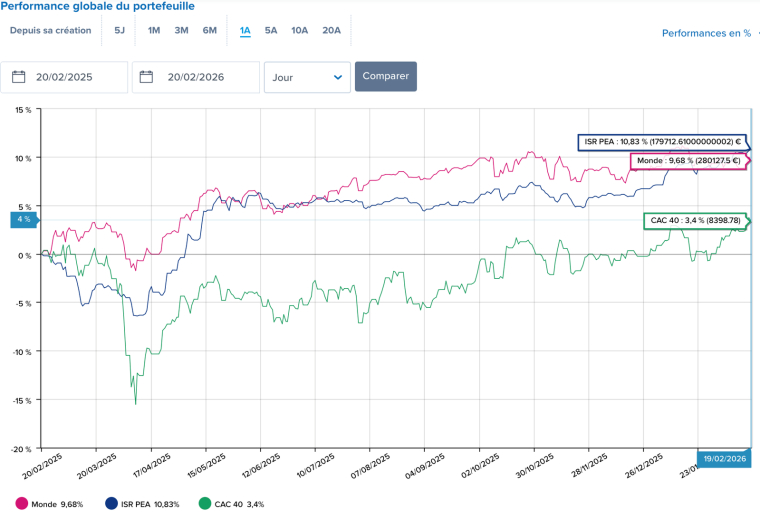Image resolution: width=760 pixels, height=519 pixels.
Task: Toggle ISR PEA series legend dot
Action: coord(110,504)
